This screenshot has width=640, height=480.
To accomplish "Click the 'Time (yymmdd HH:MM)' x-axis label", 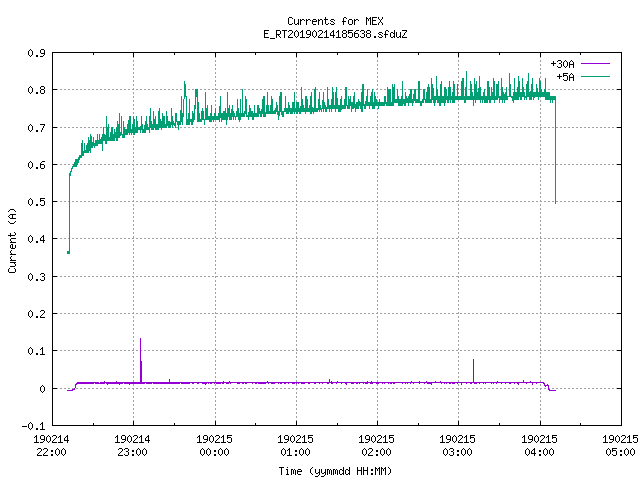I will (335, 471).
